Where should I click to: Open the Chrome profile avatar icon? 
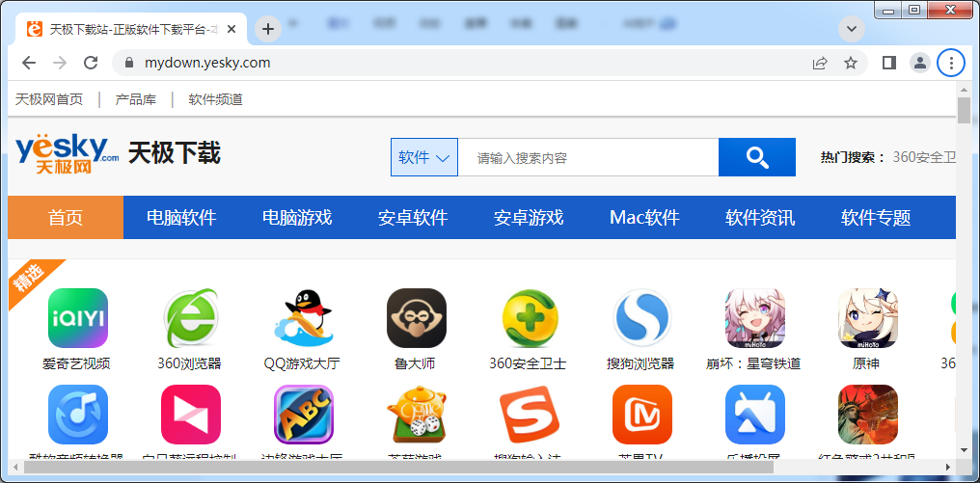[x=920, y=63]
